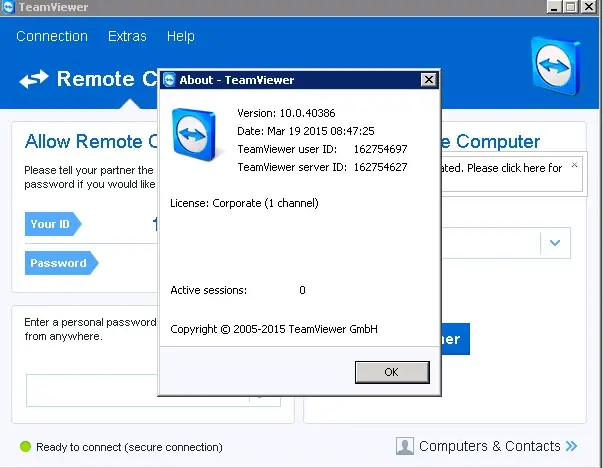Minimize the TeamViewer main window
Screen dimensions: 603x468
click(554, 7)
